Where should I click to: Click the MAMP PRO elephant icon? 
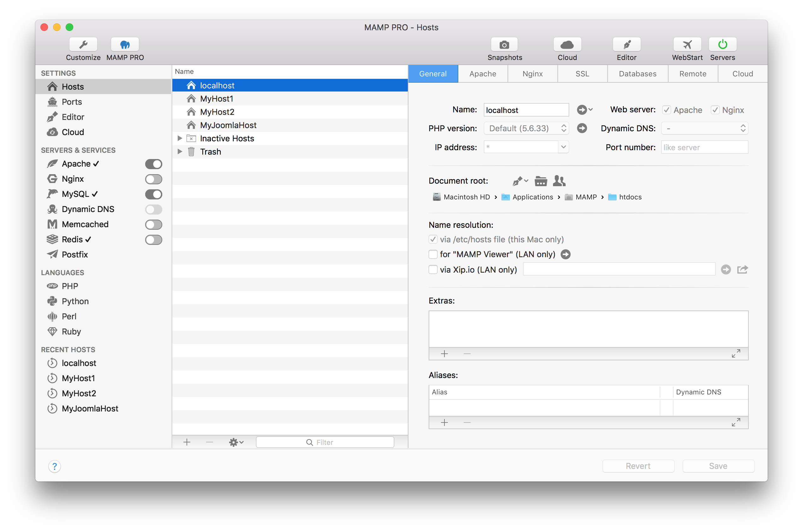[x=125, y=44]
